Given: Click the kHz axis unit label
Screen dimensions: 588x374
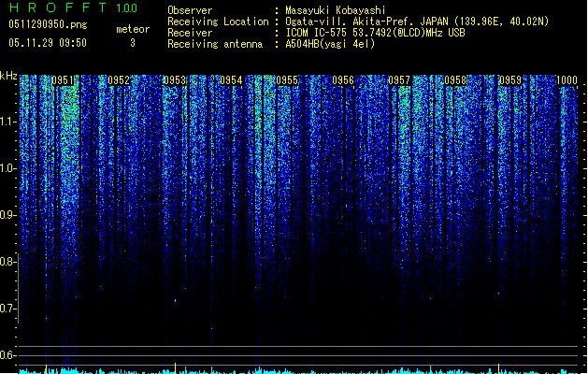Looking at the screenshot, I should [x=8, y=76].
